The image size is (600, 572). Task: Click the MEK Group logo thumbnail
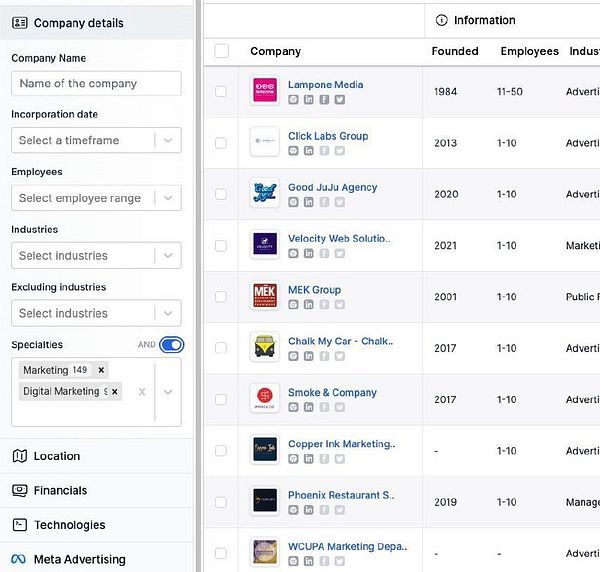pyautogui.click(x=265, y=296)
